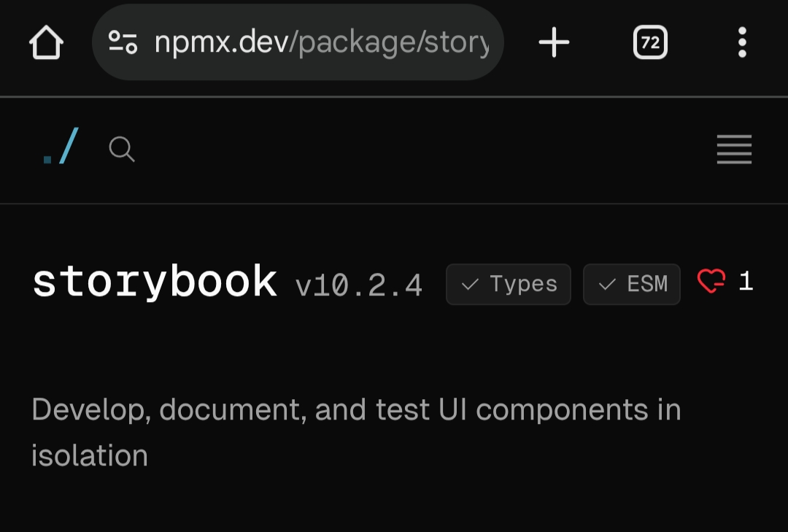The width and height of the screenshot is (788, 532).
Task: Click the like count number 1
Action: pos(746,281)
